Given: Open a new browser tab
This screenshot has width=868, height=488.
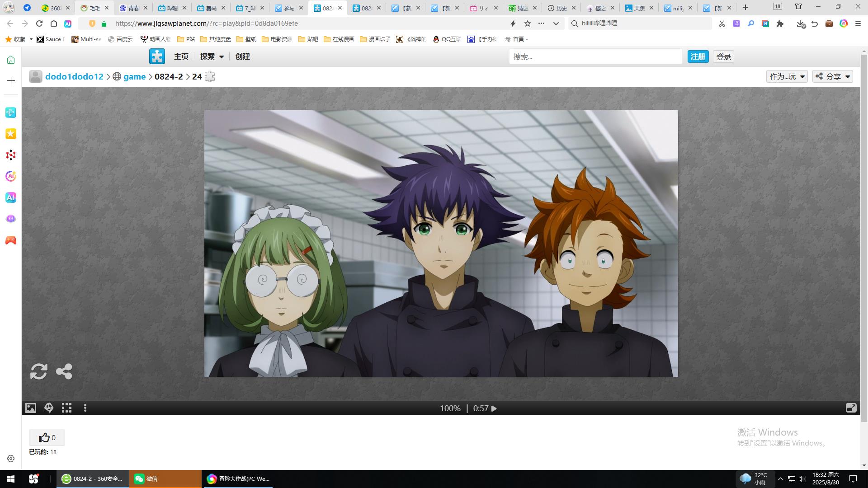Looking at the screenshot, I should coord(745,7).
